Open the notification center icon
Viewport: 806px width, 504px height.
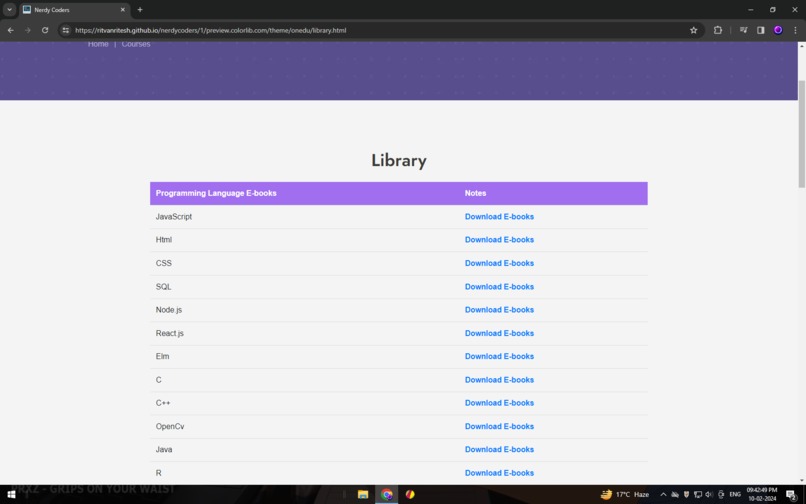[x=791, y=494]
